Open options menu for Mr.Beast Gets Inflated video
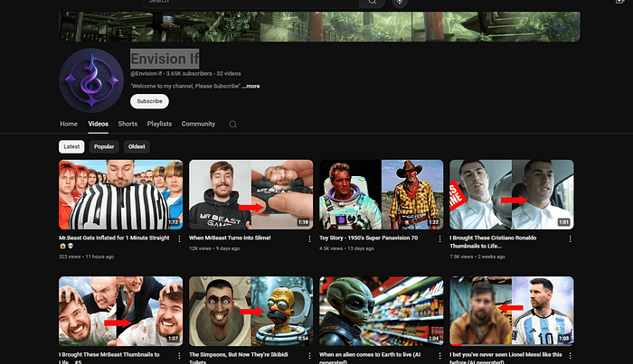 [179, 239]
